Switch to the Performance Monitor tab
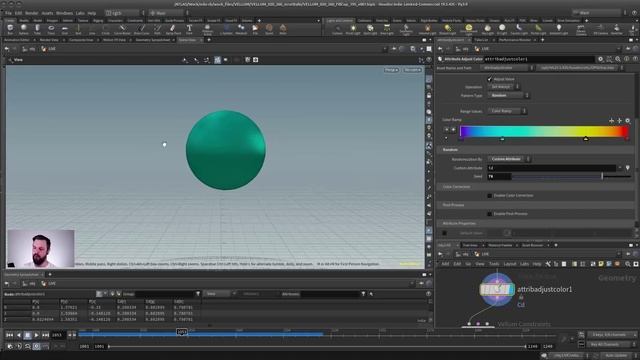 click(x=515, y=40)
